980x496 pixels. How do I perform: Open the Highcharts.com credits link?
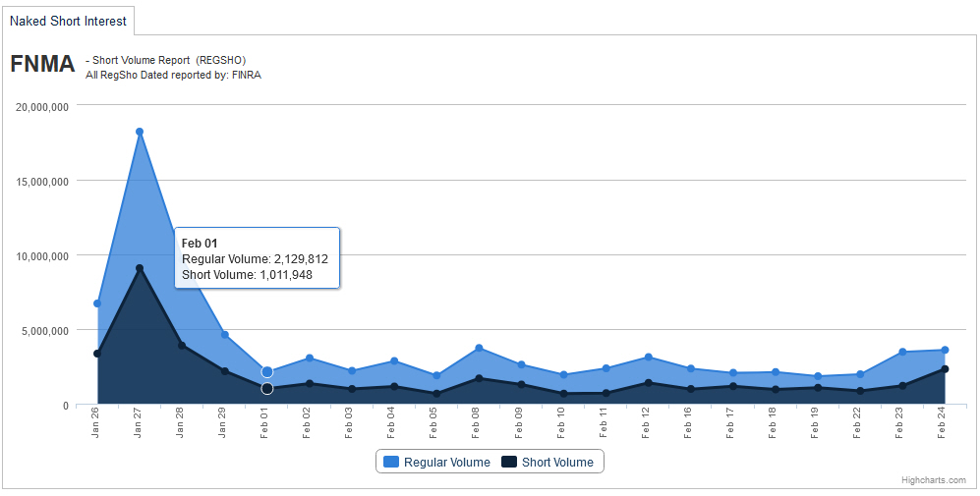click(933, 480)
